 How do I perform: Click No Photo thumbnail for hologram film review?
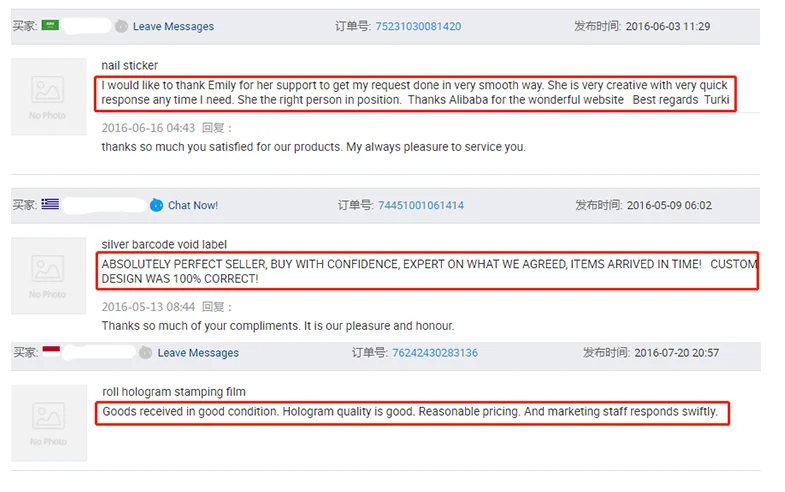click(48, 422)
